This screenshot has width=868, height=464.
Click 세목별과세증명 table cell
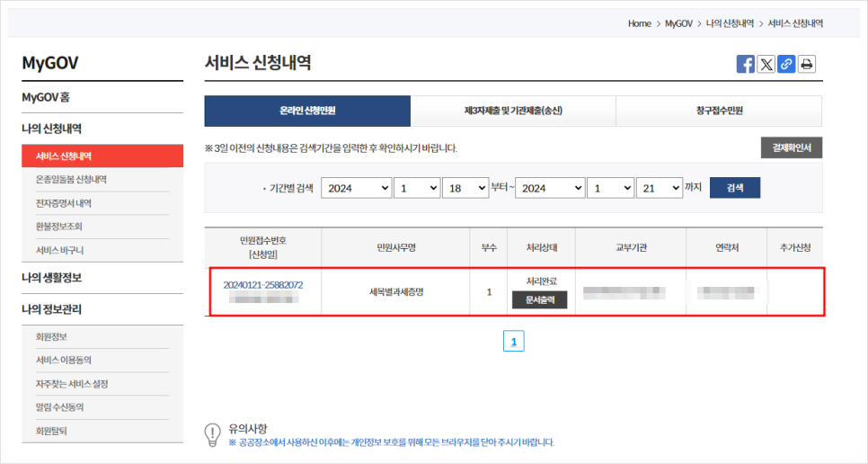point(395,292)
